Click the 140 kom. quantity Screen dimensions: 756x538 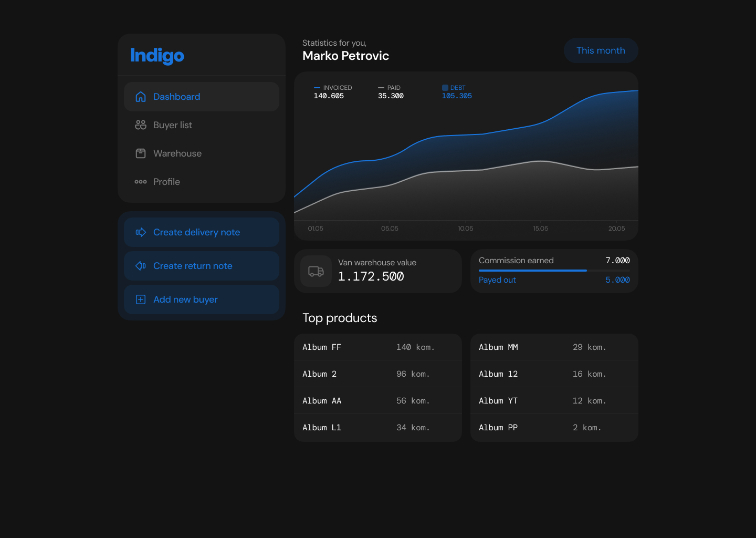(x=415, y=347)
